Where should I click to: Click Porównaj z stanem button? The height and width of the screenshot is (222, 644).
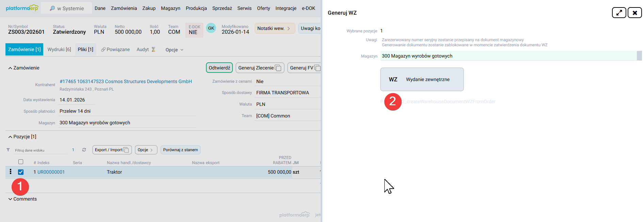click(x=180, y=150)
